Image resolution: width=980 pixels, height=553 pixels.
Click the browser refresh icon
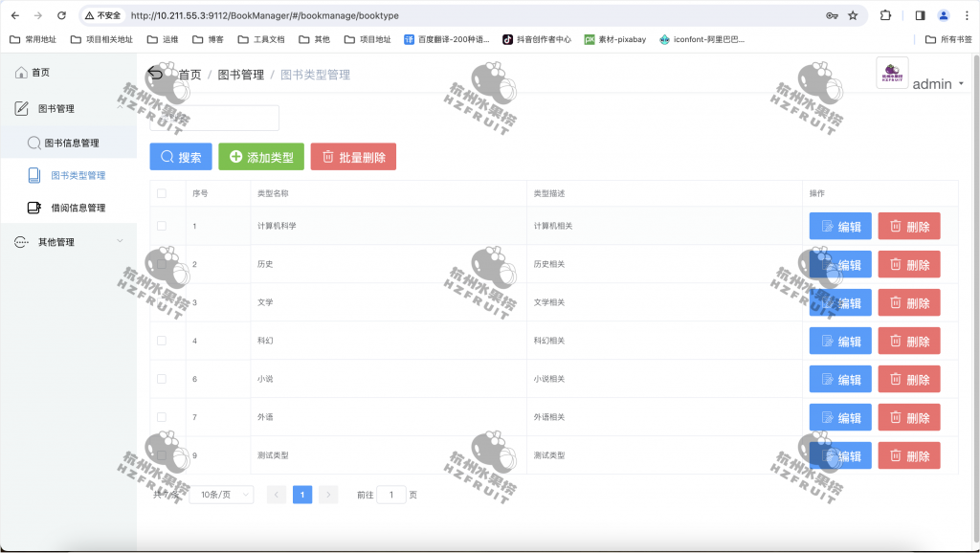(x=61, y=15)
